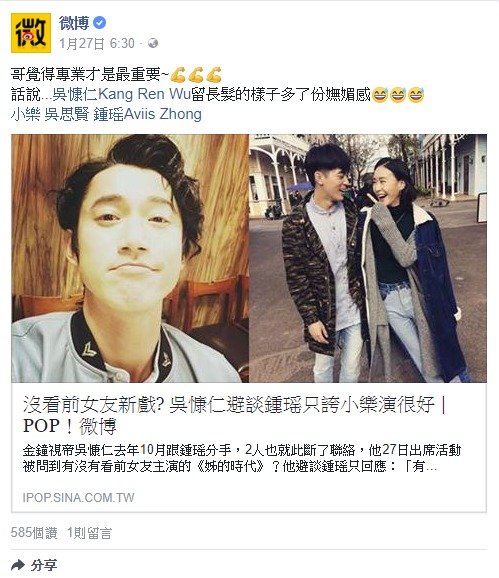Click the post caption first line text
Image resolution: width=499 pixels, height=578 pixels.
coord(116,74)
